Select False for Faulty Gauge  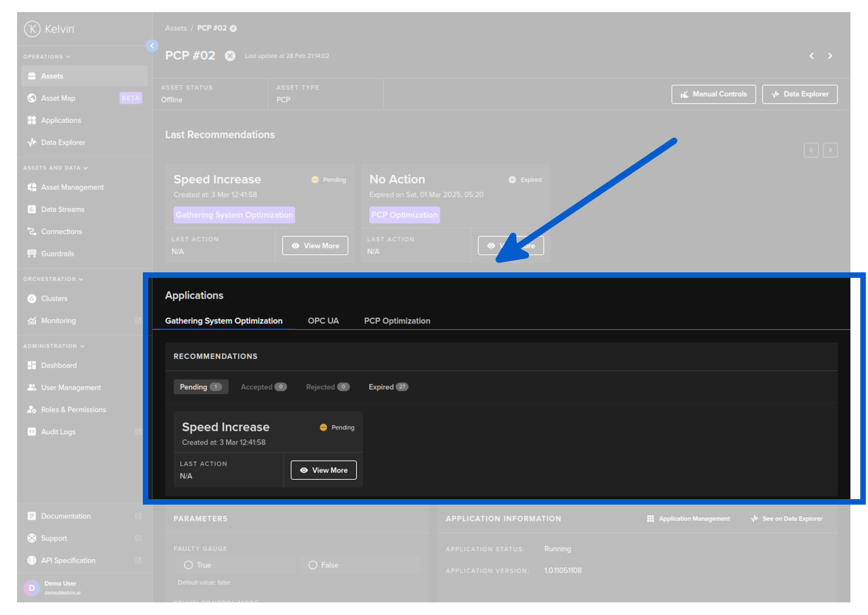tap(313, 565)
